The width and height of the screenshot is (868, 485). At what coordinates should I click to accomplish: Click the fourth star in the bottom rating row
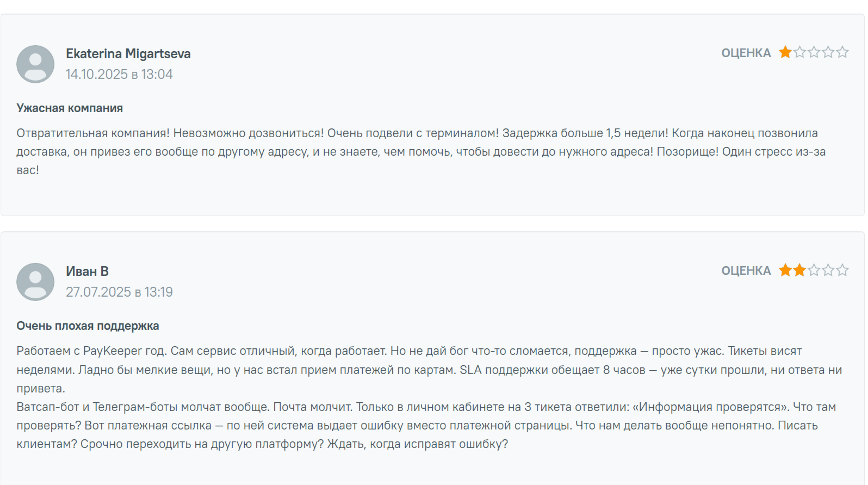pos(828,270)
